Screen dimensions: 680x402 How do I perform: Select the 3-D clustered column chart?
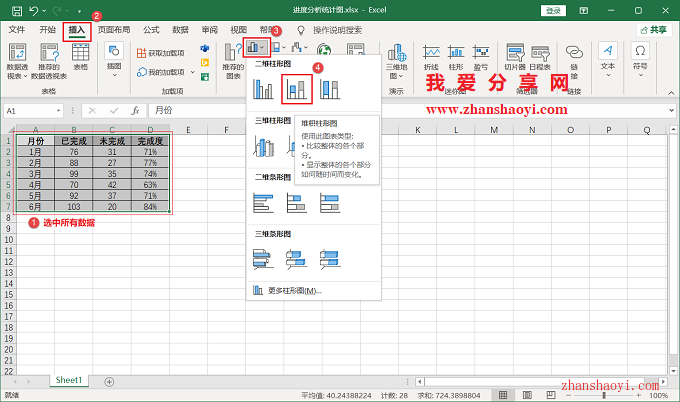(263, 146)
